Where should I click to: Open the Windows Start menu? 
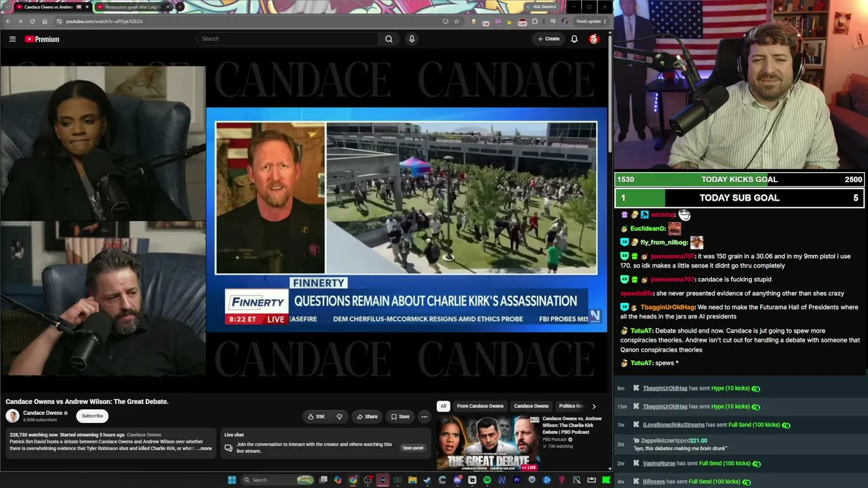pyautogui.click(x=232, y=480)
